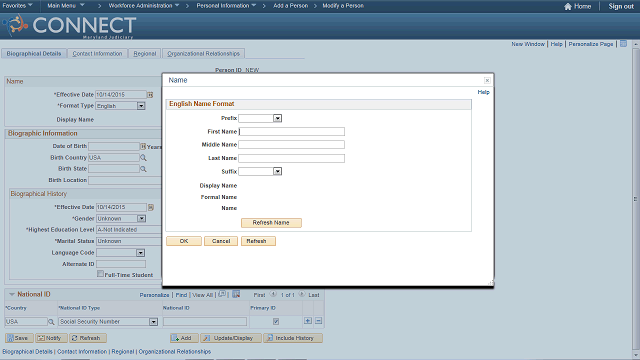Screen dimensions: 640x360
Task: Click the Notify button
Action: (x=51, y=338)
